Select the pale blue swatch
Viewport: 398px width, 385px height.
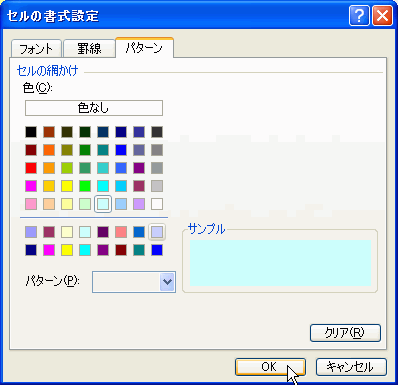click(121, 204)
